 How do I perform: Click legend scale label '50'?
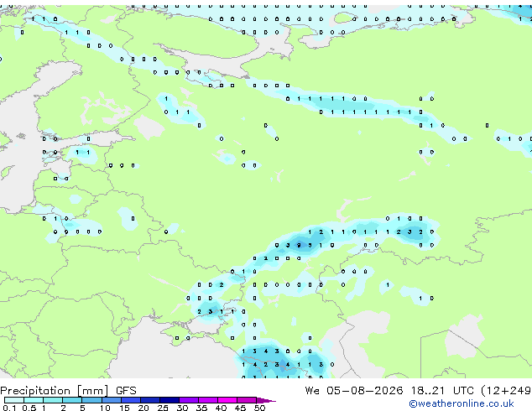click(x=259, y=408)
